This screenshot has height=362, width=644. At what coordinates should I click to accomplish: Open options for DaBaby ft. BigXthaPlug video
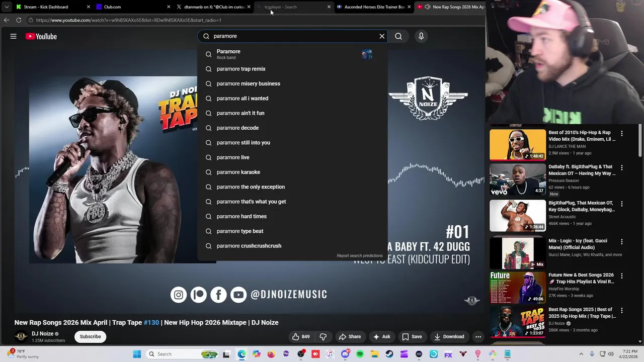622,167
